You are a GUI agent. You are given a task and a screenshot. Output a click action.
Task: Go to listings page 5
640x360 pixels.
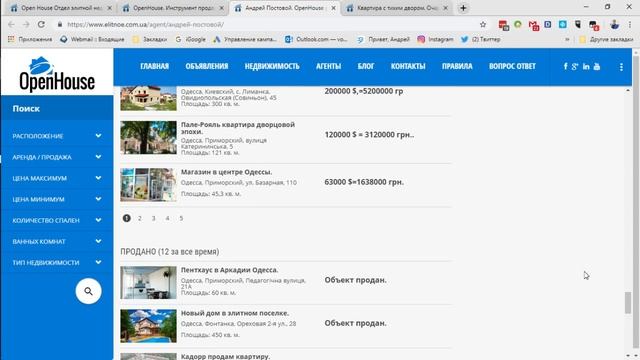tap(181, 218)
